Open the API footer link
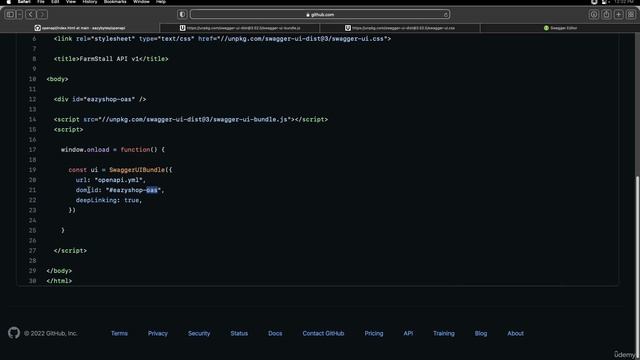 408,333
